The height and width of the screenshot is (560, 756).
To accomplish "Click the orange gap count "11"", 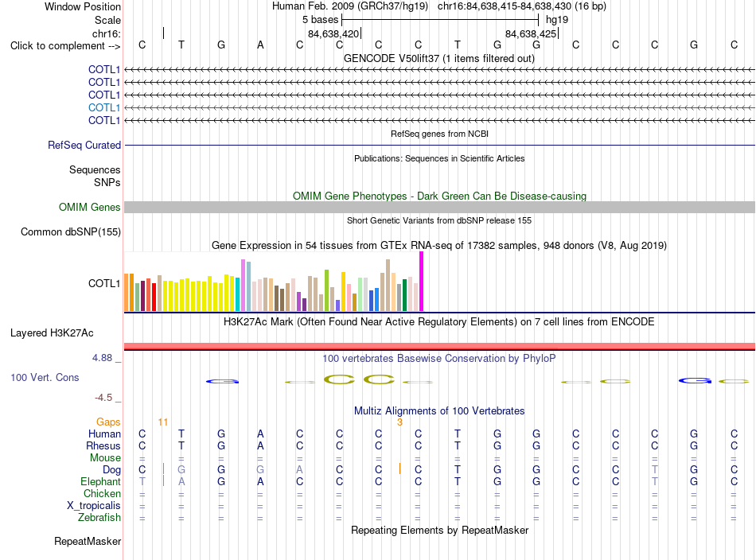I will click(x=163, y=422).
